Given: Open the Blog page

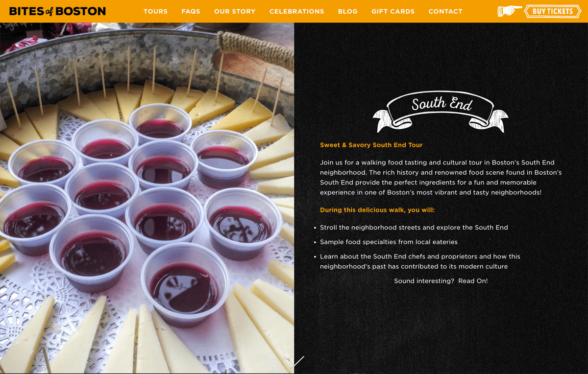Looking at the screenshot, I should (347, 11).
